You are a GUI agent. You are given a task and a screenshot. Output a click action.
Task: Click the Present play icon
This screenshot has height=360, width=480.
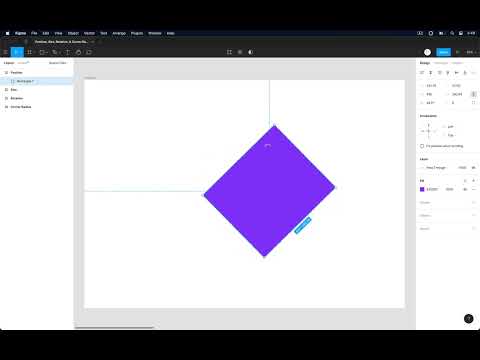(458, 52)
